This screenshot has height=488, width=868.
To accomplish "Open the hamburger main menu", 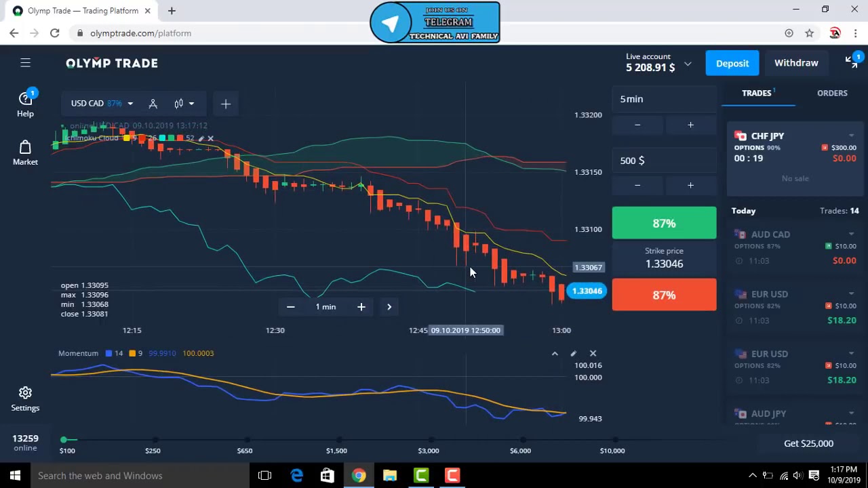I will coord(25,63).
